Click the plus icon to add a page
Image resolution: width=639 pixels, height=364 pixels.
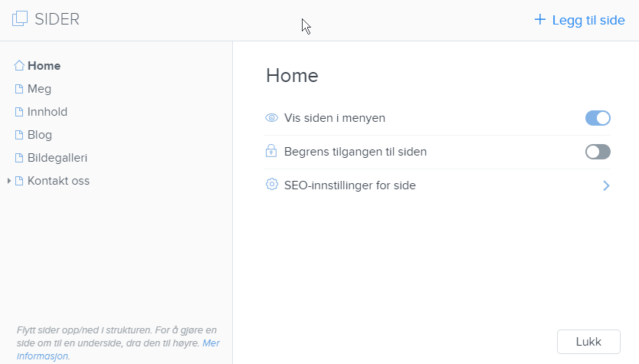(539, 19)
